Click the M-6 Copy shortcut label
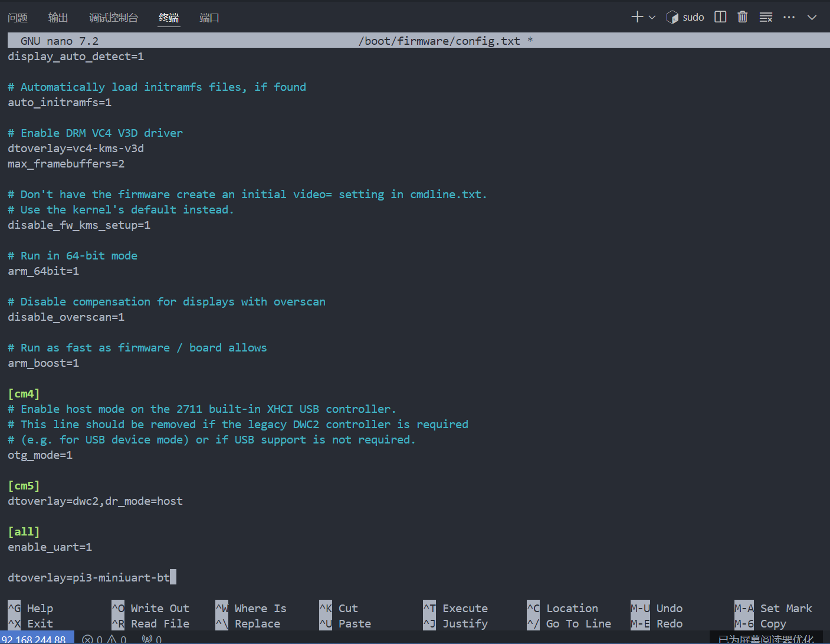 click(x=760, y=623)
